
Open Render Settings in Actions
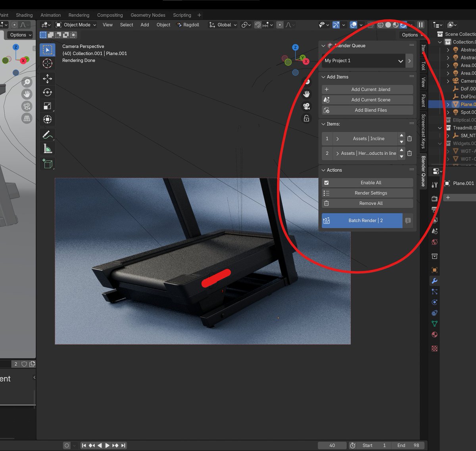point(367,193)
